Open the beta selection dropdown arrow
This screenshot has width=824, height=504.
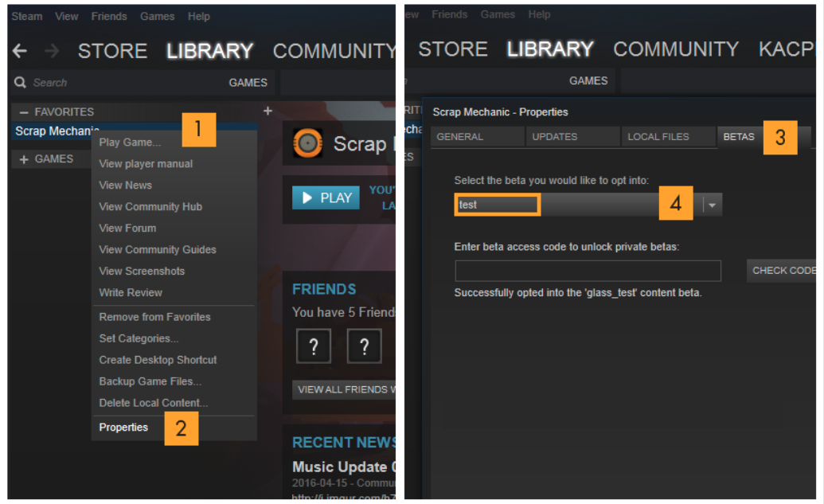(712, 205)
